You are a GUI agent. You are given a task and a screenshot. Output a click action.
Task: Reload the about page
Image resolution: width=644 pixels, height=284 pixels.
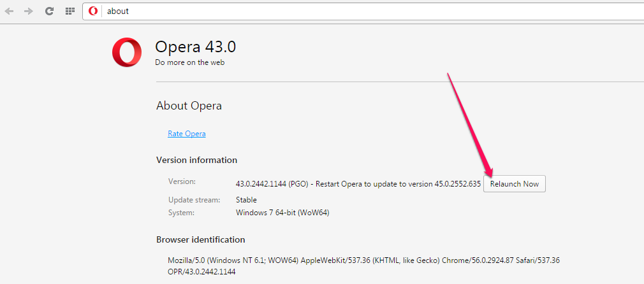coord(50,11)
